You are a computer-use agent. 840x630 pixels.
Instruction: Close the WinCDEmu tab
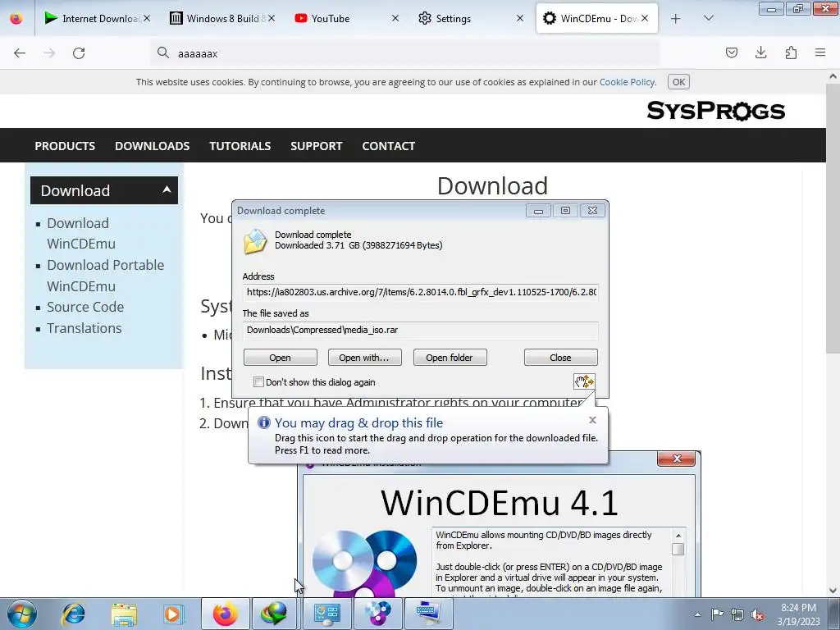pyautogui.click(x=645, y=18)
